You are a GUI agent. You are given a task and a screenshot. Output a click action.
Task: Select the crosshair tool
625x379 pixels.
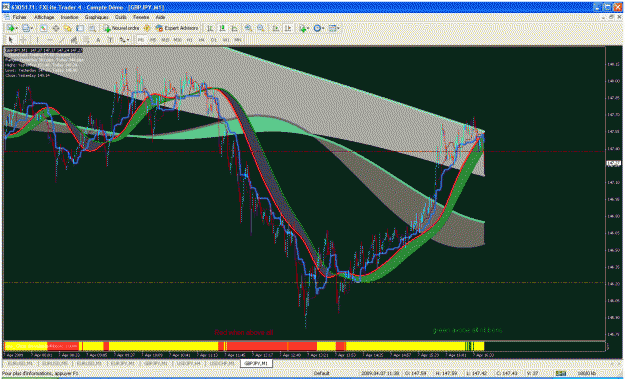(24, 39)
